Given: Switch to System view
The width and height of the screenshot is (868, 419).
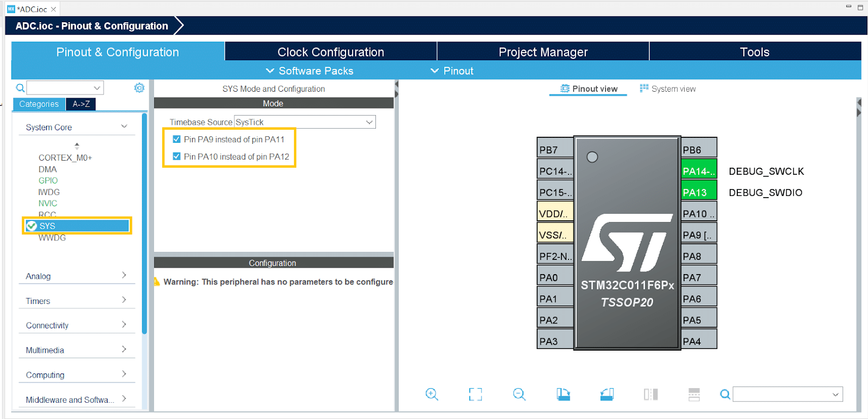Looking at the screenshot, I should coord(668,89).
